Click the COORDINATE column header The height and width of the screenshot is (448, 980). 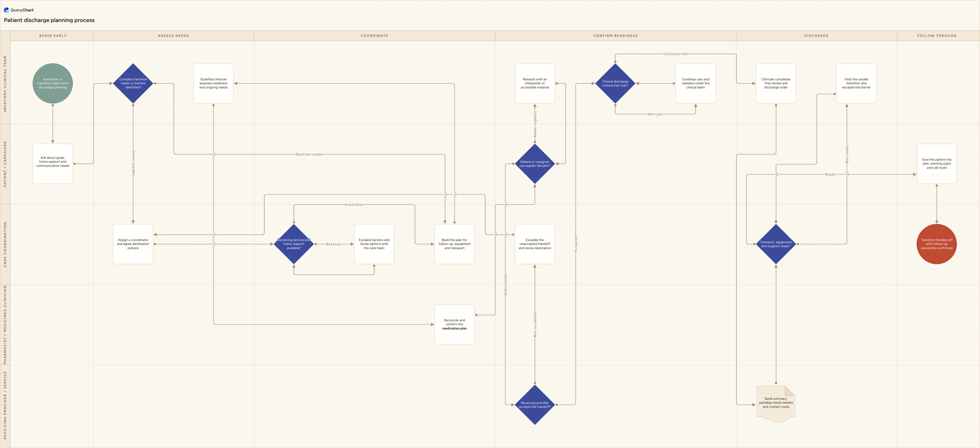[x=374, y=36]
